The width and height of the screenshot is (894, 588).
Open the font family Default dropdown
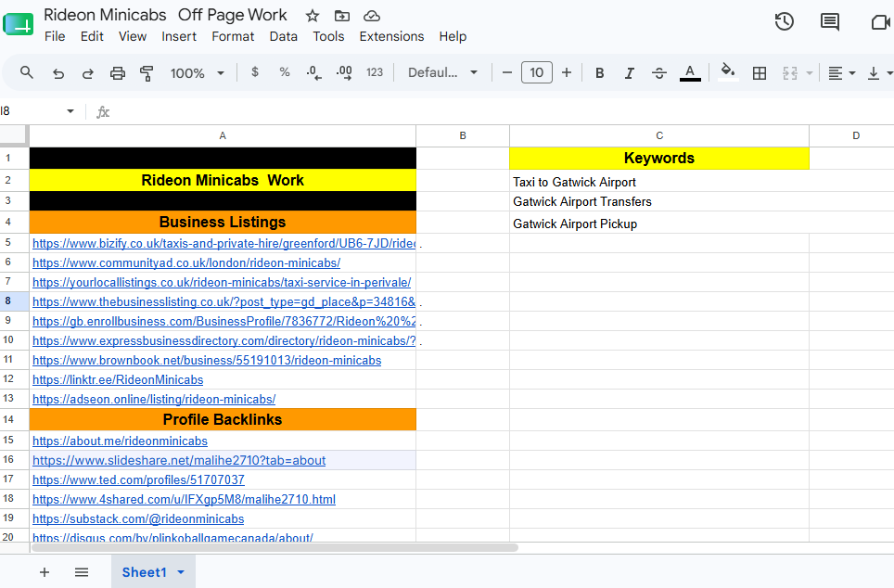point(442,72)
